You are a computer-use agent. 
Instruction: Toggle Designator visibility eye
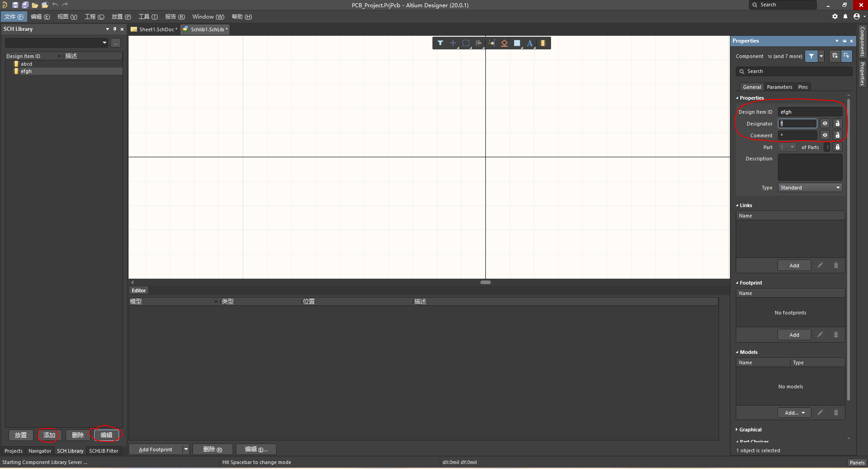(825, 124)
